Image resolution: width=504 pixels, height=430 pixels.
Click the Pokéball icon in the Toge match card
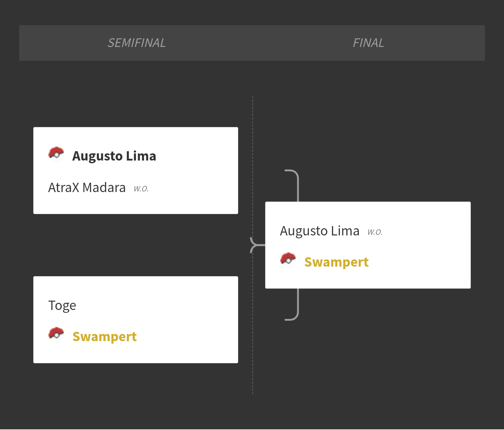coord(56,335)
